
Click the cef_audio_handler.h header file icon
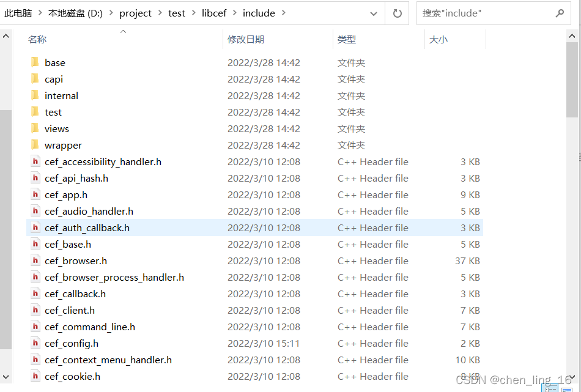pos(35,211)
